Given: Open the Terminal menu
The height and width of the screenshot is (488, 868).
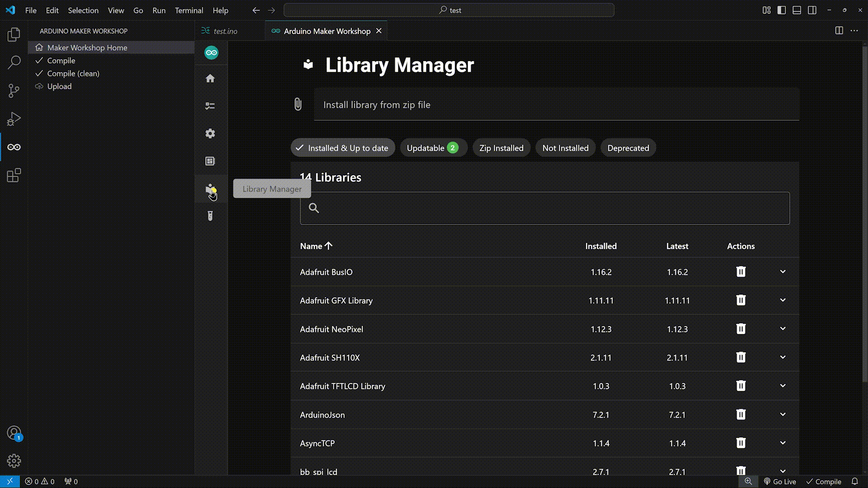Looking at the screenshot, I should click(189, 10).
